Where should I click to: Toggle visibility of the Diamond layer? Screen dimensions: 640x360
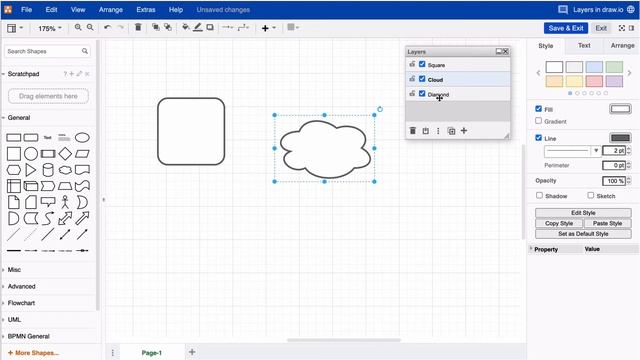click(x=422, y=93)
